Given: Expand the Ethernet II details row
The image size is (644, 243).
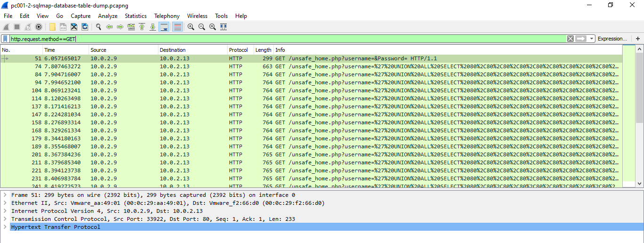Looking at the screenshot, I should coord(5,203).
